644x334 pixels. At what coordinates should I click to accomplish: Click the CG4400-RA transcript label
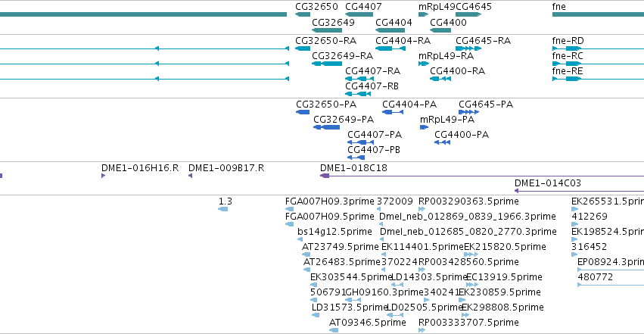point(458,71)
